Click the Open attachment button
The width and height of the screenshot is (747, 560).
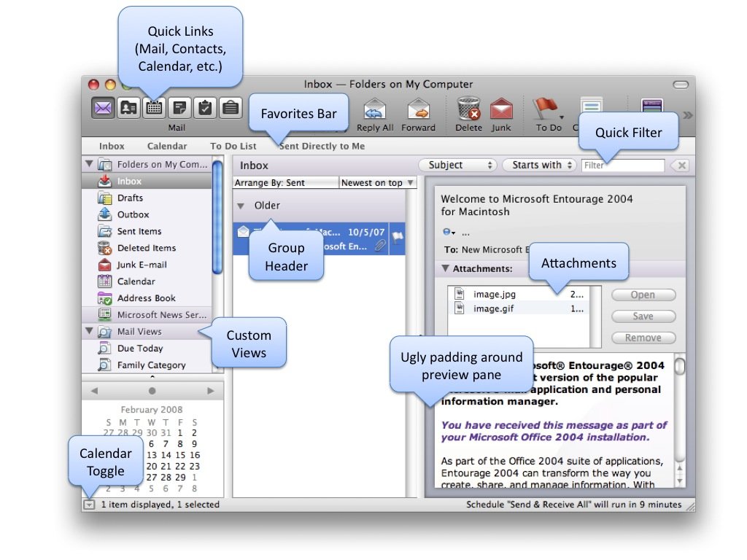tap(643, 295)
